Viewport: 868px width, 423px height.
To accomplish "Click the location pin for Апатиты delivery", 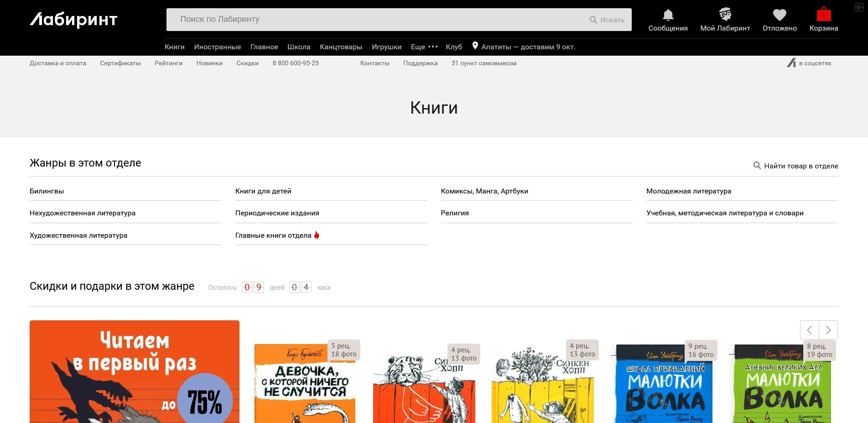I will point(475,46).
